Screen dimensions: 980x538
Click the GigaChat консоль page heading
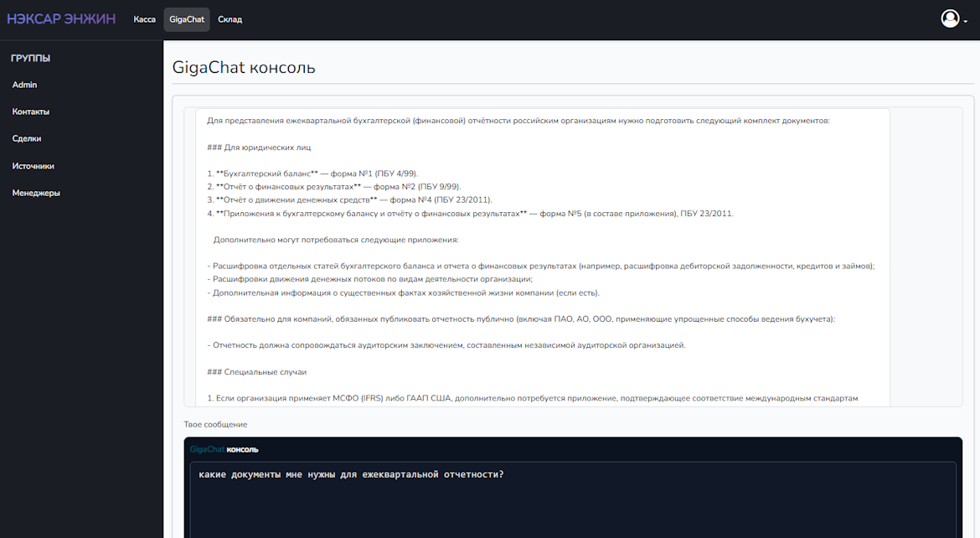tap(244, 67)
